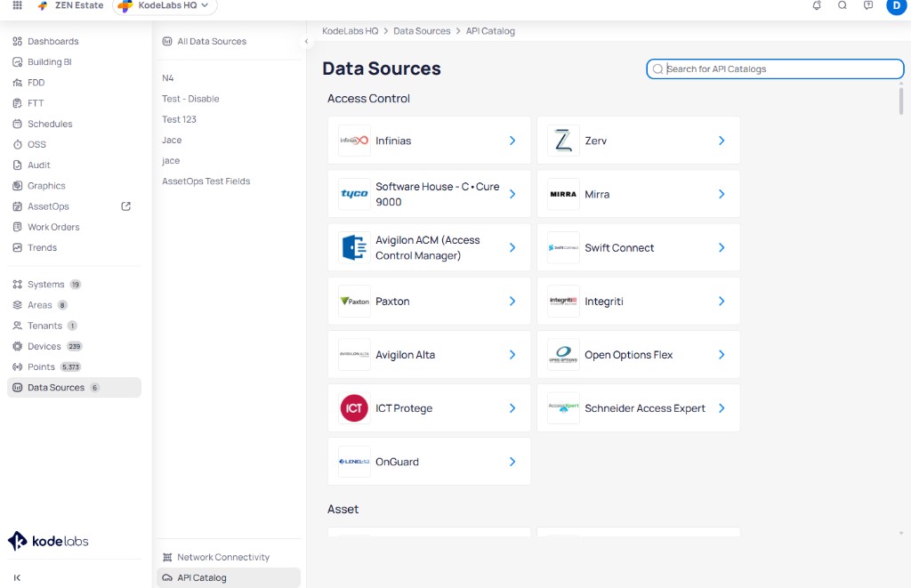Screen dimensions: 911x588
Task: Open user profile avatar D
Action: 896,5
